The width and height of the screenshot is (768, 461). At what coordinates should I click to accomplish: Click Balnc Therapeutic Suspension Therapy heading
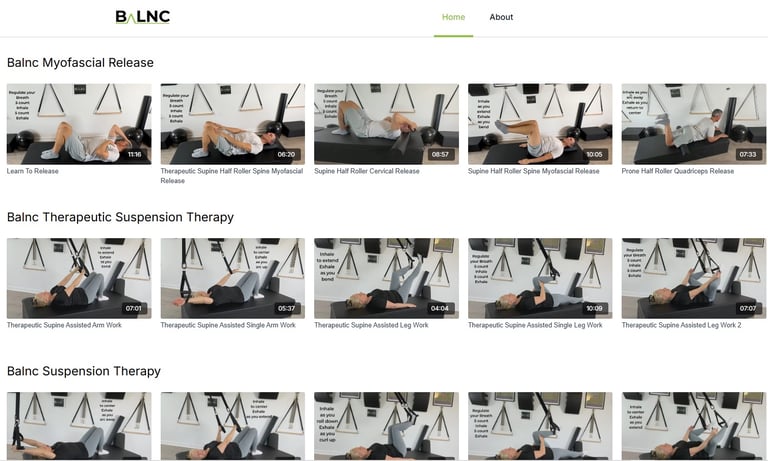(120, 217)
